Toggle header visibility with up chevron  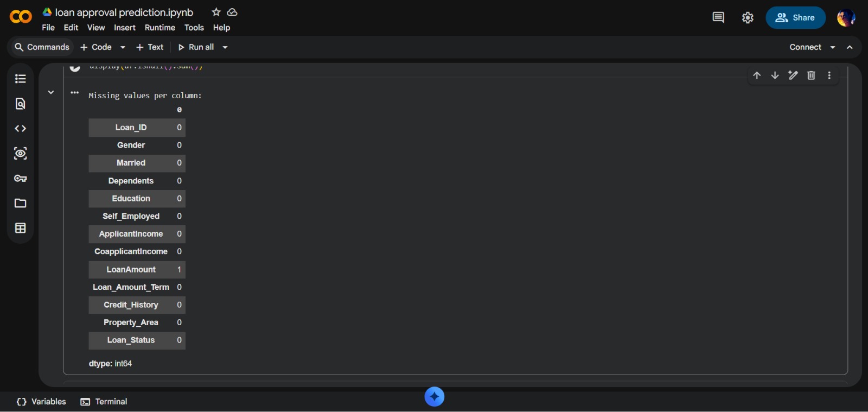pos(850,47)
